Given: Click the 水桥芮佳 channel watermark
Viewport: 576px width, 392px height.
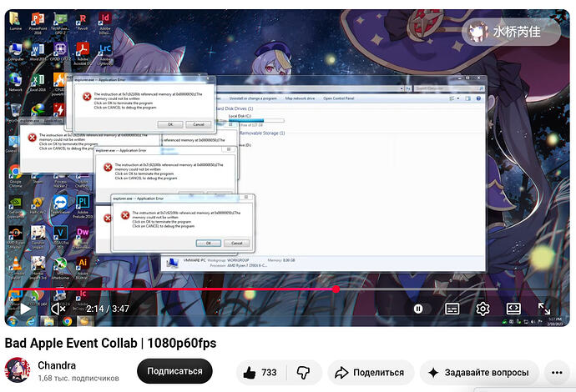Looking at the screenshot, I should click(511, 32).
